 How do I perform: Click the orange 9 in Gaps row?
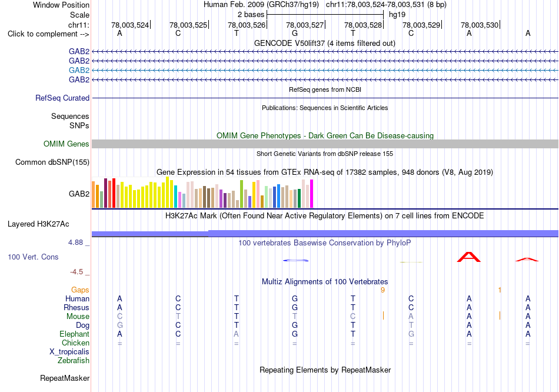click(382, 290)
